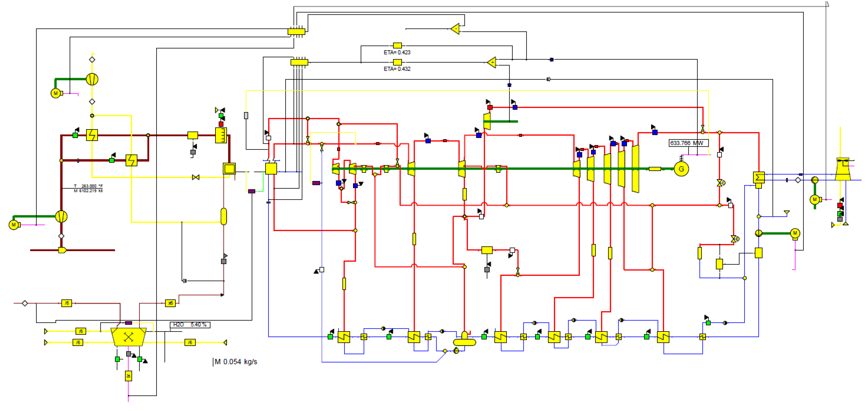Viewport: 868px width, 411px height.
Task: Click the upper air fan circle
Action: click(92, 80)
